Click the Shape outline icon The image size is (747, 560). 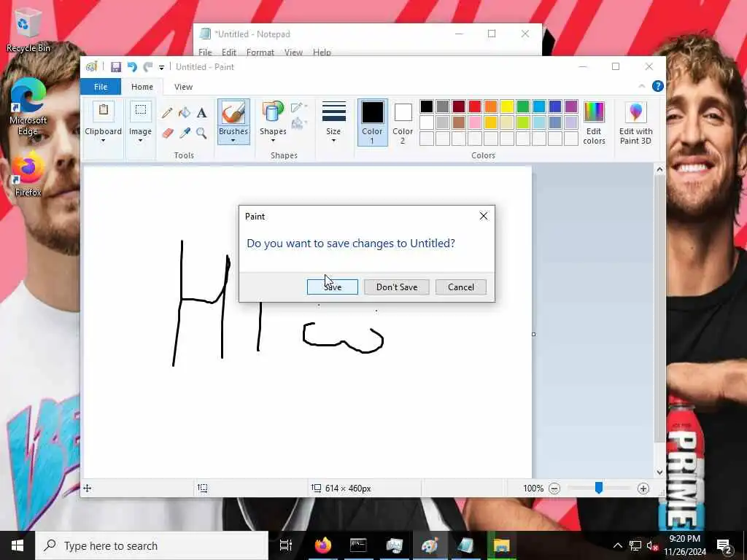click(x=298, y=108)
